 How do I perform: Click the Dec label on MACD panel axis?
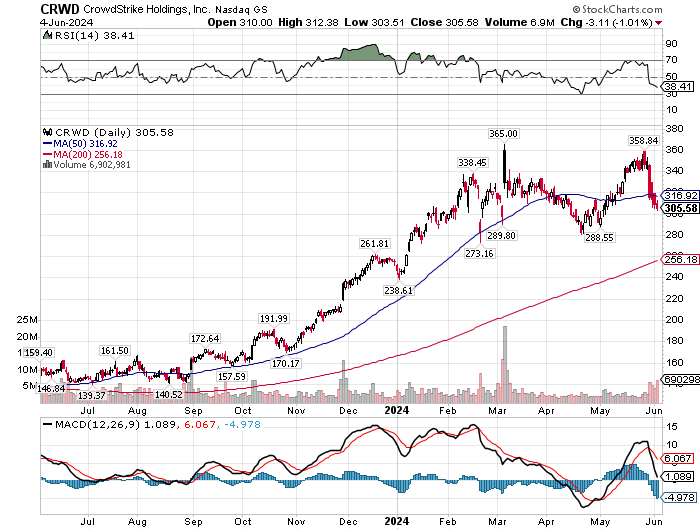(x=348, y=522)
